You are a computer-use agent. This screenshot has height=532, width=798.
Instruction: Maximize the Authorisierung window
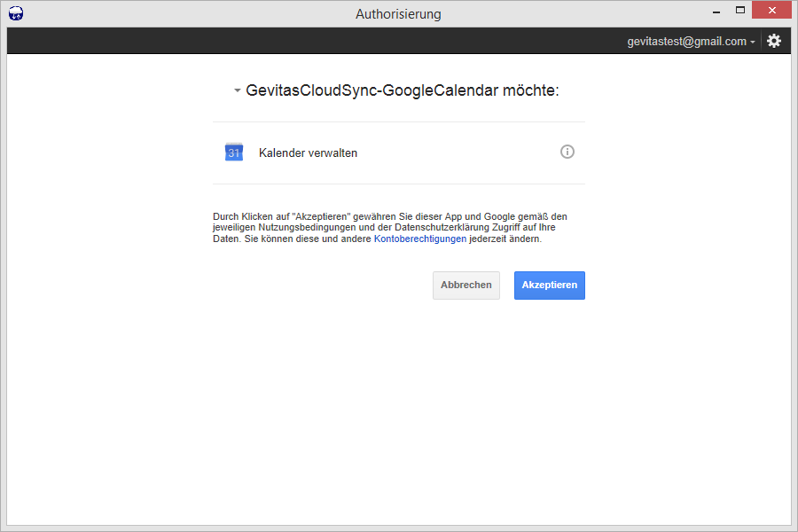coord(740,10)
